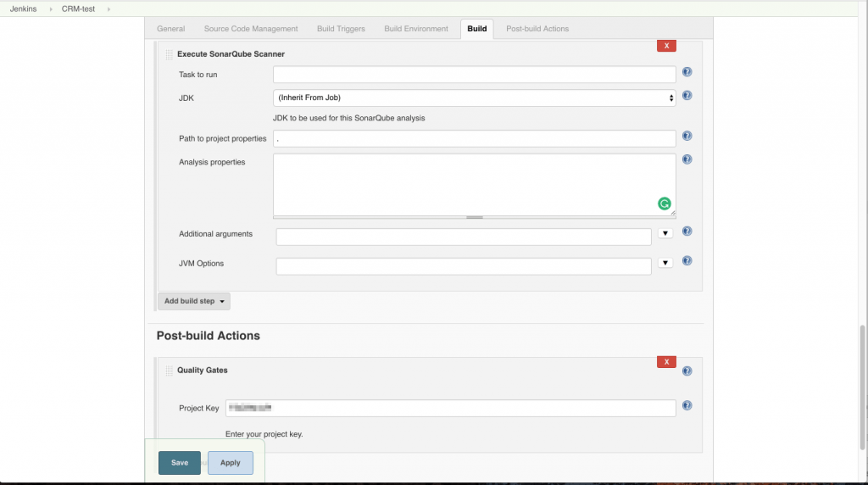Show help for Path to project properties
The height and width of the screenshot is (485, 868).
coord(687,137)
